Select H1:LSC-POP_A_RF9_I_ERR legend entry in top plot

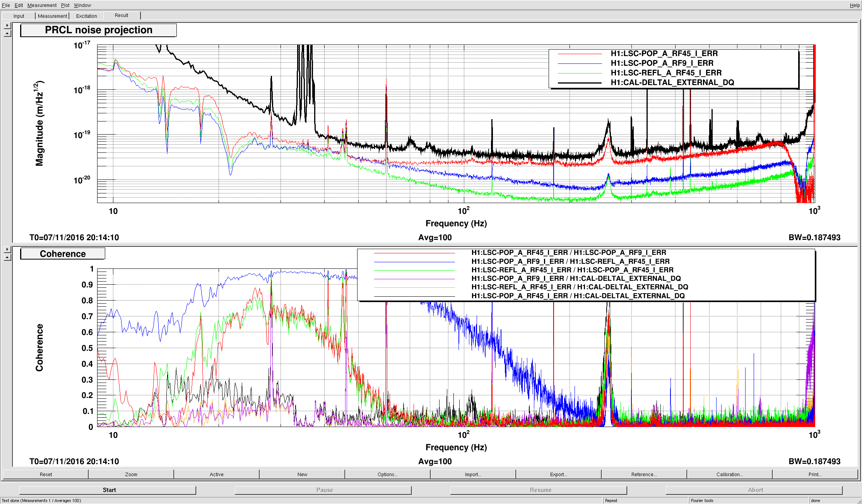662,63
